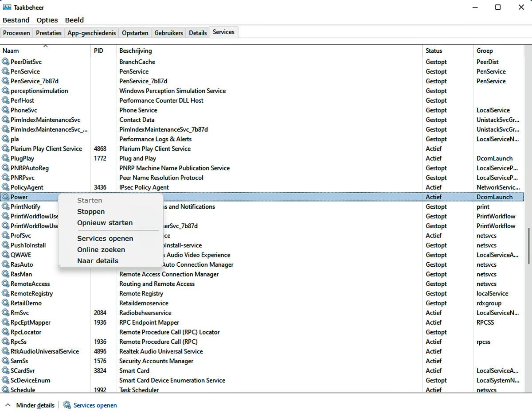Viewport: 532px width, 416px height.
Task: Click the Services openen link at bottom
Action: coord(95,405)
